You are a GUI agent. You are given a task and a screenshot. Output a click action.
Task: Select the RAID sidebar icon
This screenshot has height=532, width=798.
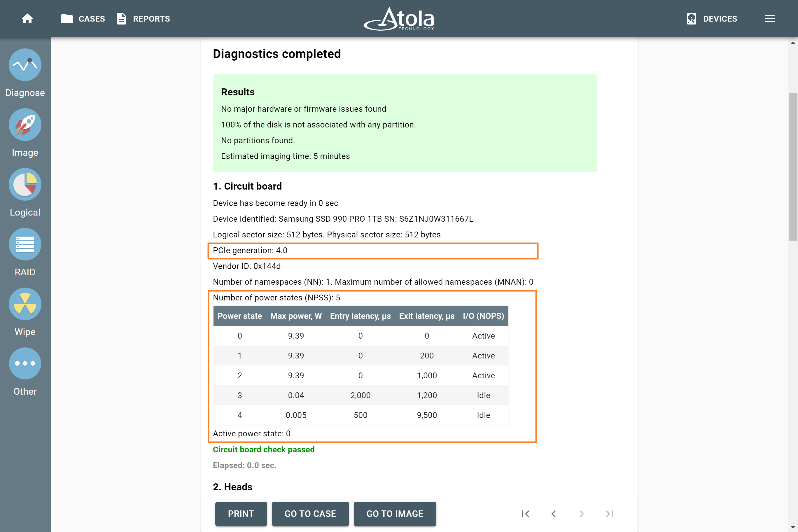pos(25,244)
